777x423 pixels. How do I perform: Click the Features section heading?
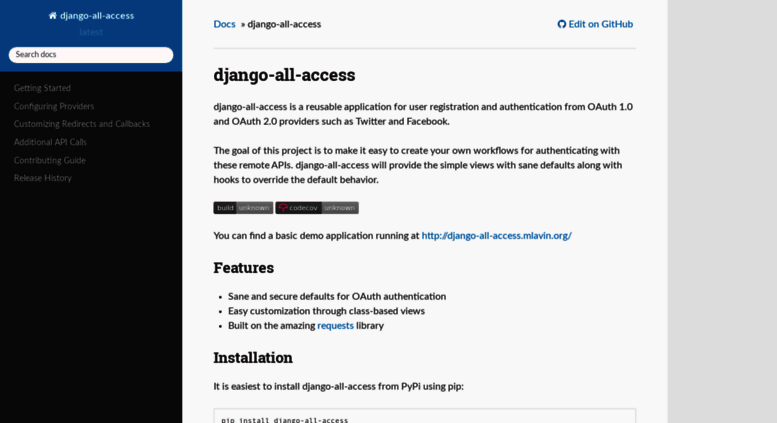point(244,268)
